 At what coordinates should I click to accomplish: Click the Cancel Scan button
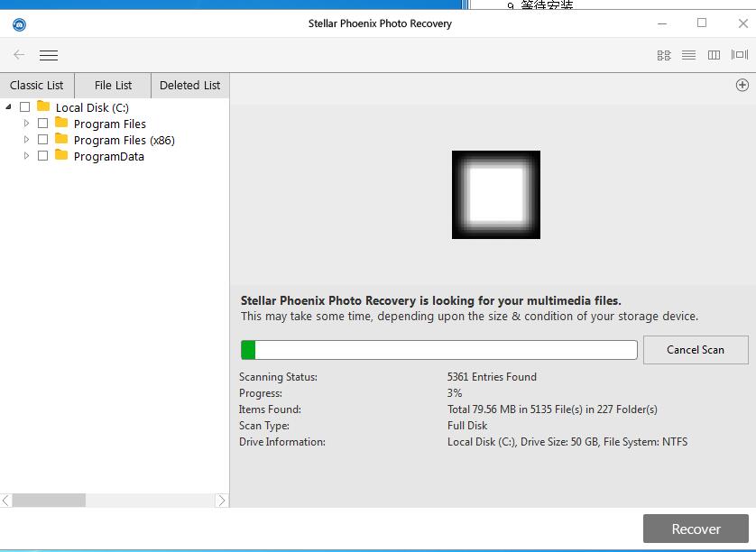coord(696,350)
